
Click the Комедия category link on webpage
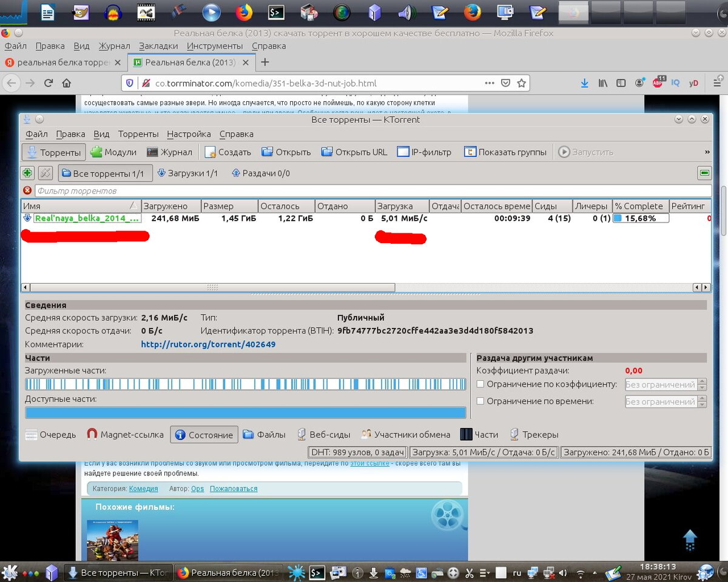click(143, 489)
